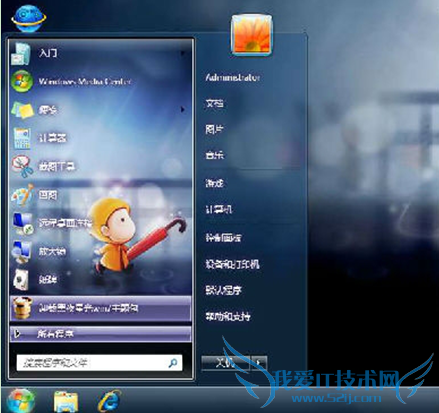The image size is (439, 413).
Task: Expand the jump list arrow beside 便笺
Action: (x=183, y=109)
